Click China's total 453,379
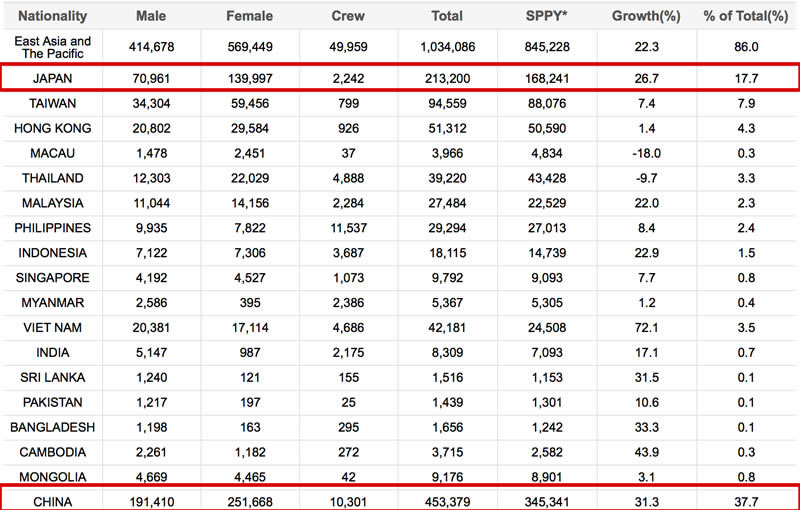Screen dimensions: 800x510 (x=447, y=502)
